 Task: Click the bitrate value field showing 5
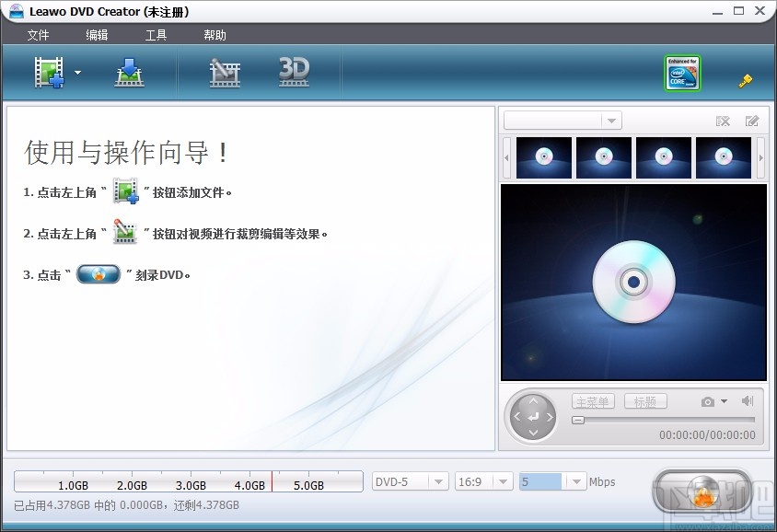click(x=540, y=481)
